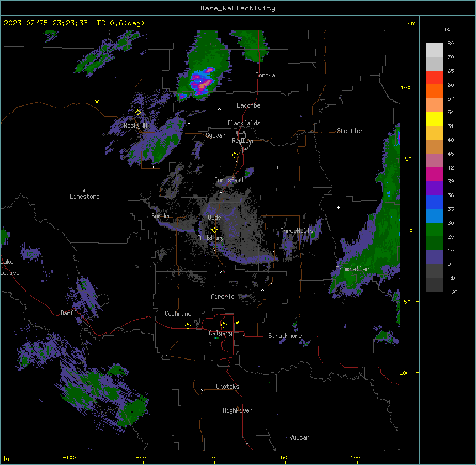Select the yellow diamond marker below Cochrane
This screenshot has height=465, width=476.
[188, 326]
